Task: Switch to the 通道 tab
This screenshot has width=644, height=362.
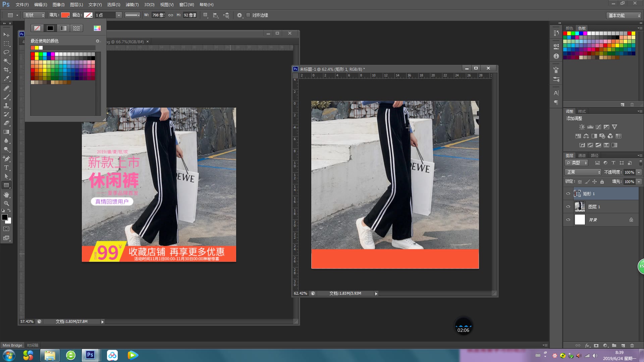Action: 582,156
